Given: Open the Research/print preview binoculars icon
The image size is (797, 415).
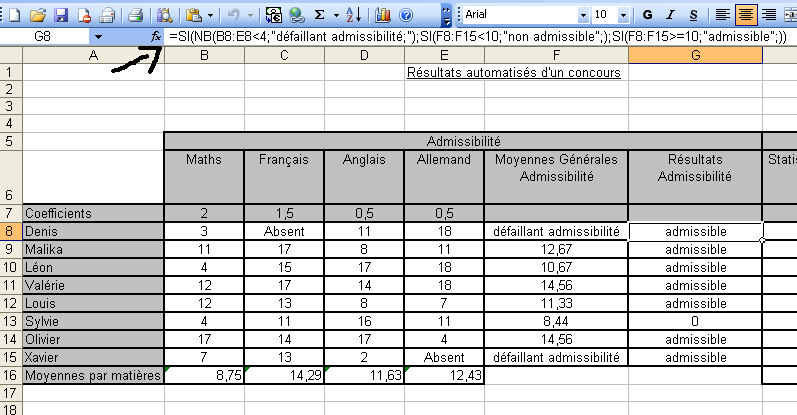Looking at the screenshot, I should point(164,15).
